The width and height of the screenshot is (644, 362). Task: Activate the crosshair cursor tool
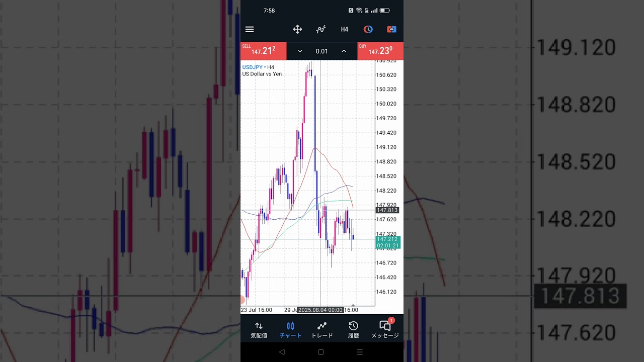pos(297,29)
